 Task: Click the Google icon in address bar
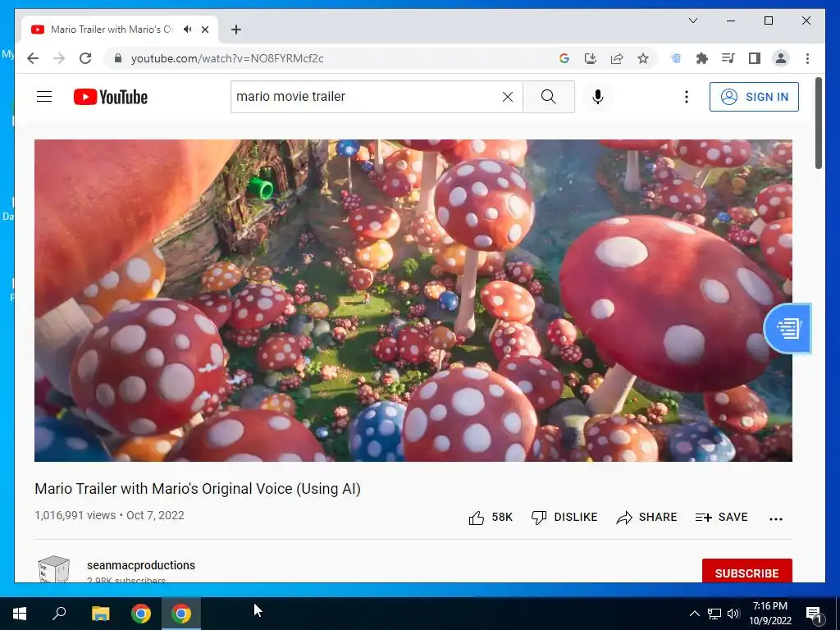click(564, 58)
